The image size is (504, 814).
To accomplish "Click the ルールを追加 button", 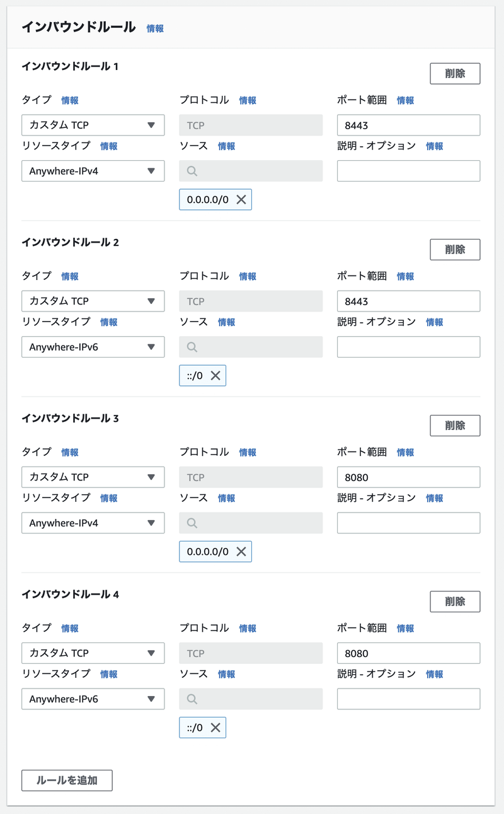I will 67,780.
